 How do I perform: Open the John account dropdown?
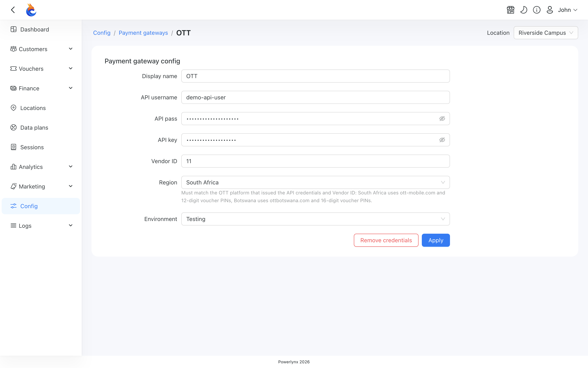coord(568,10)
